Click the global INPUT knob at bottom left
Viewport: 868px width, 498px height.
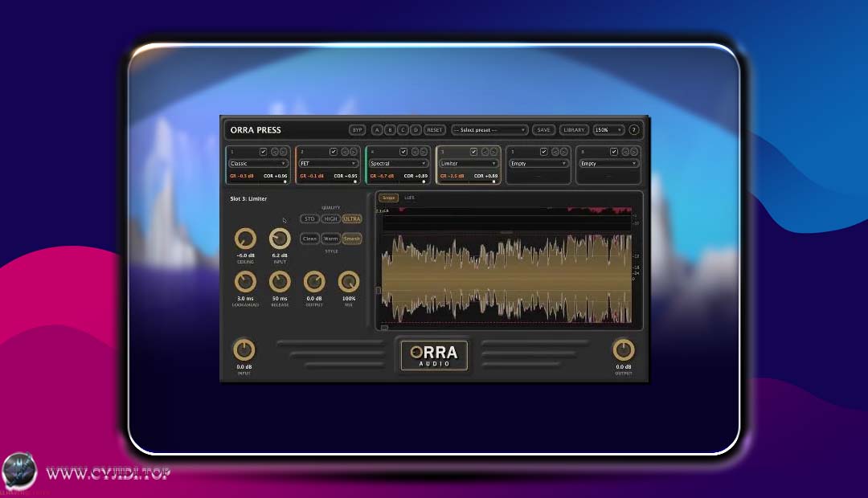[x=244, y=349]
